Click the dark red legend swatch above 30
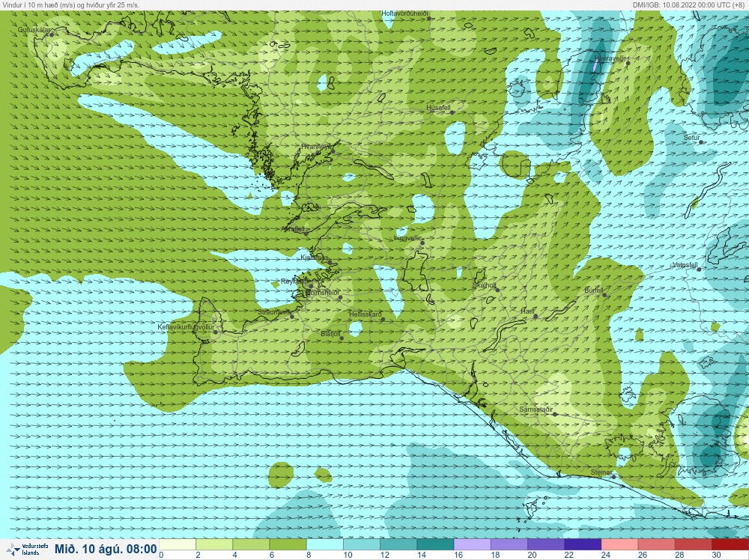Image resolution: width=749 pixels, height=560 pixels. point(730,544)
